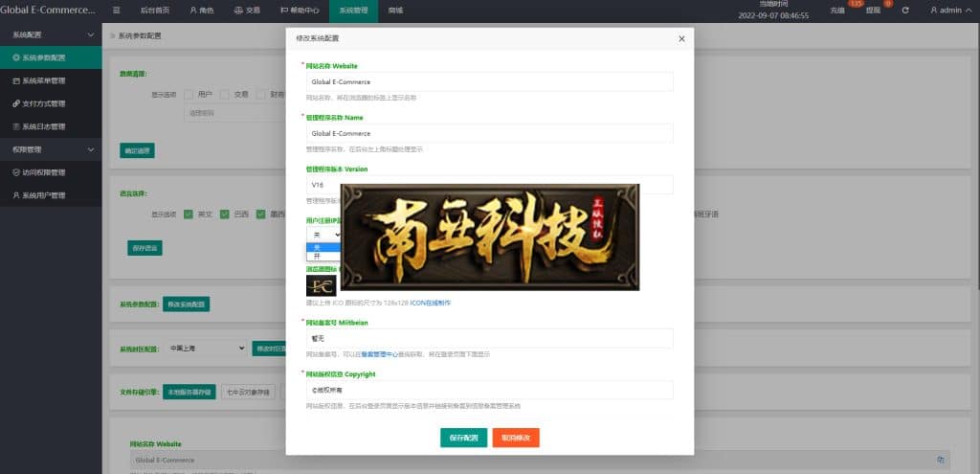Select 系统参数配置 in sidebar
980x474 pixels.
tap(51, 57)
